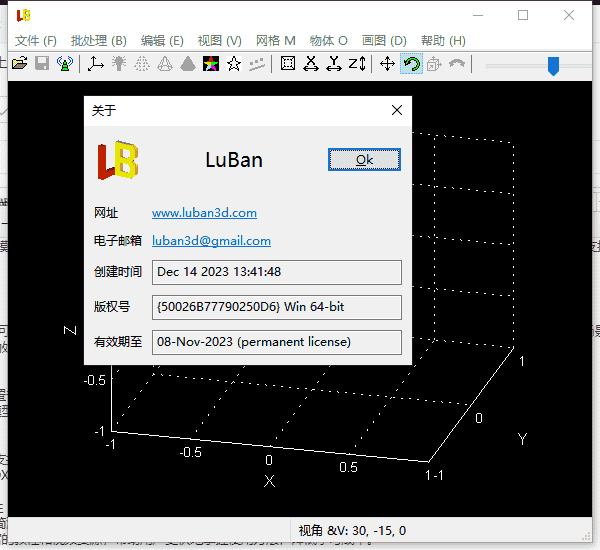Toggle the green rotate tool
600x550 pixels.
(411, 64)
